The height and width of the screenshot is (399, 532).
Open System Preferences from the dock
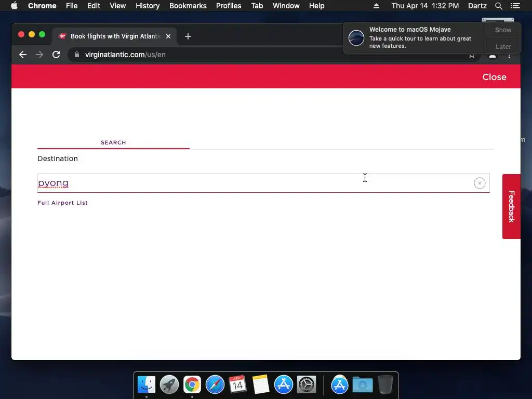pyautogui.click(x=307, y=384)
